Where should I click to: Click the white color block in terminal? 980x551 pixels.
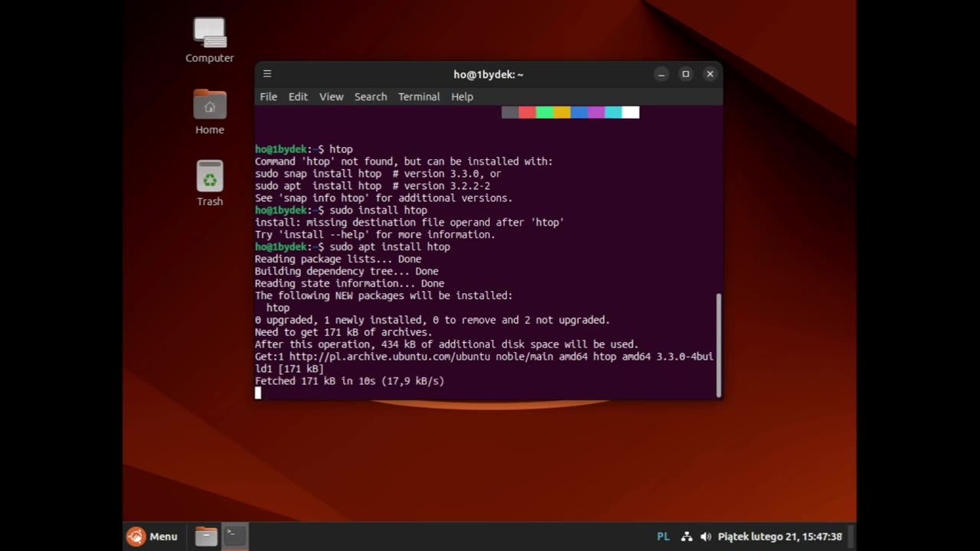pos(631,112)
